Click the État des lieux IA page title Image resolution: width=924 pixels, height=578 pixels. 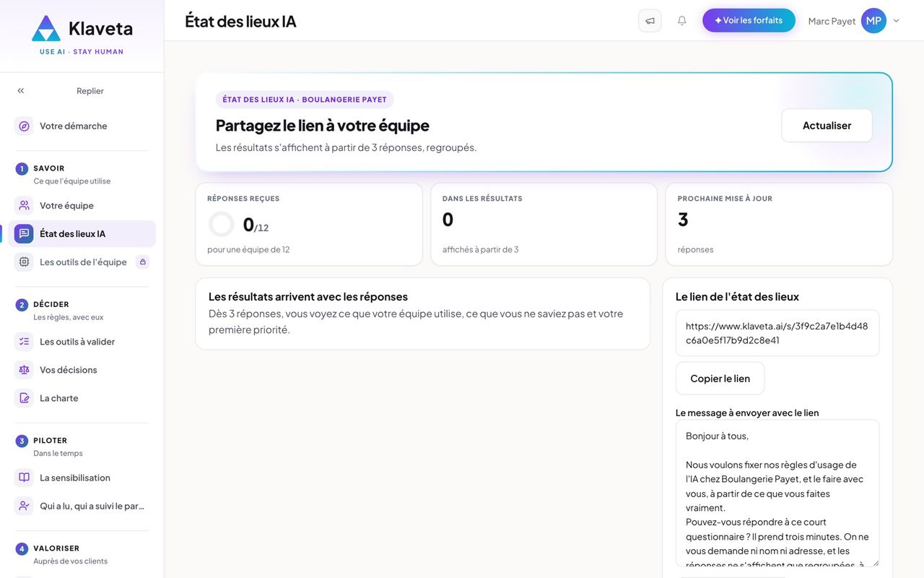click(240, 21)
